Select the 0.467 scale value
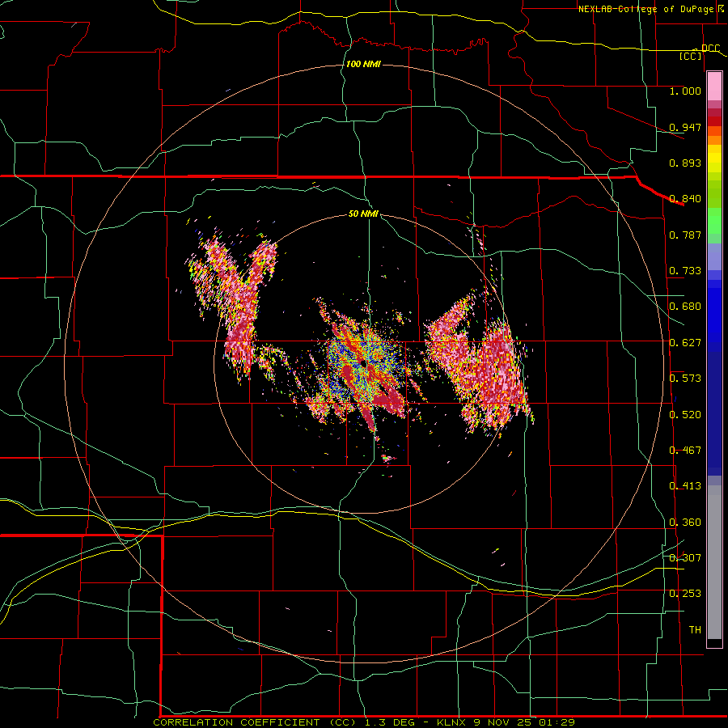This screenshot has height=728, width=728. (x=685, y=451)
